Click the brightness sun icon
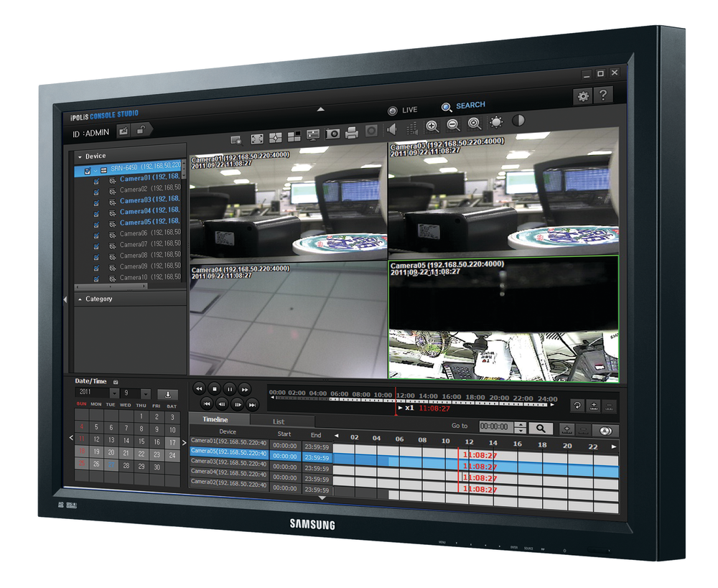718x588 pixels. coord(496,122)
